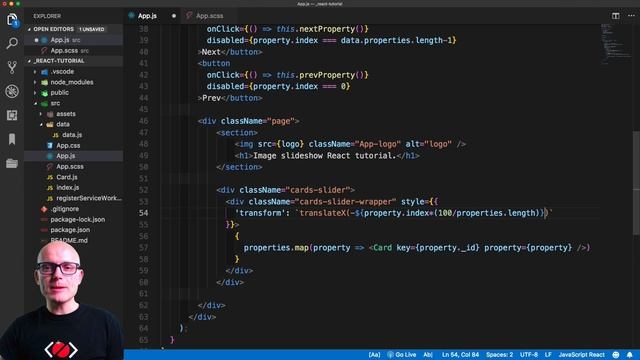
Task: Click Go Live in the status bar
Action: coord(402,355)
